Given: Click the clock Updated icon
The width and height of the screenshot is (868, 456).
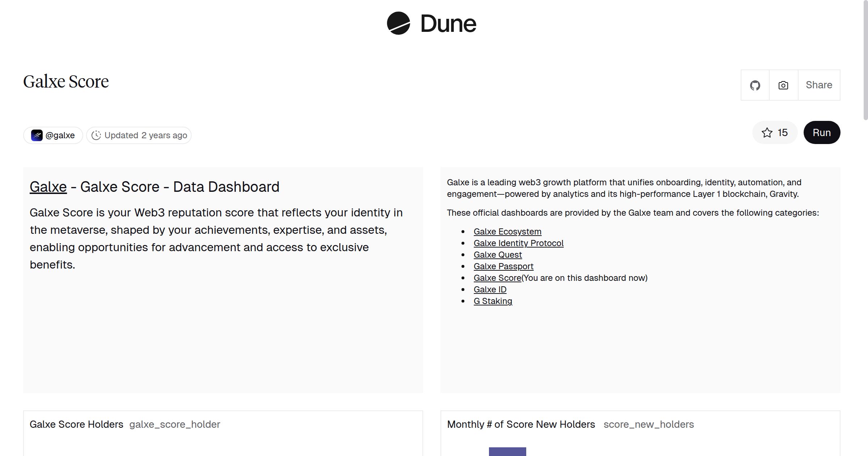Looking at the screenshot, I should pos(96,135).
